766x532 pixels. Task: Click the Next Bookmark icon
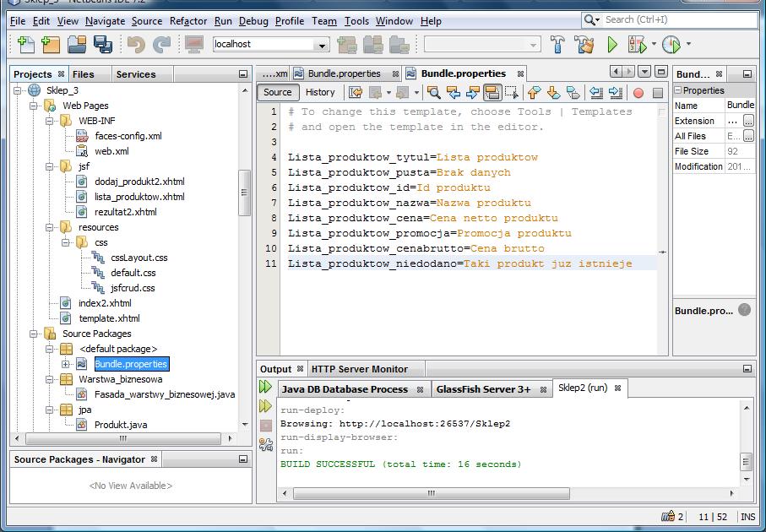point(553,92)
